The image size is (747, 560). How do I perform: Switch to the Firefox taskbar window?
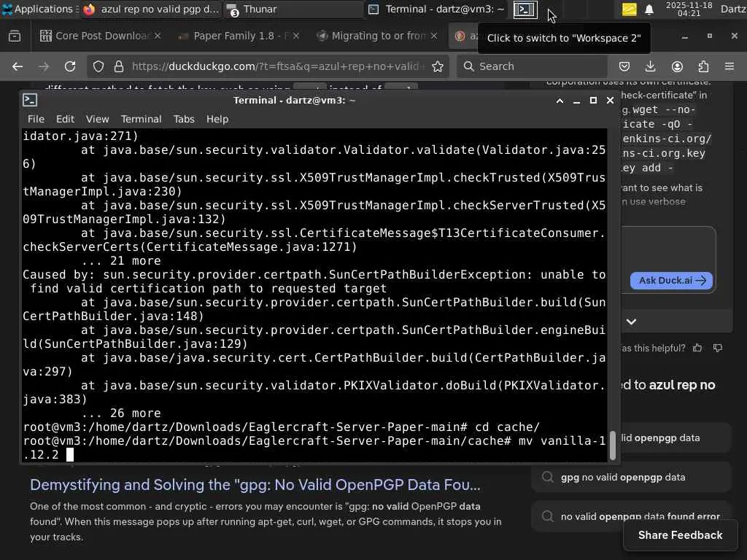151,9
